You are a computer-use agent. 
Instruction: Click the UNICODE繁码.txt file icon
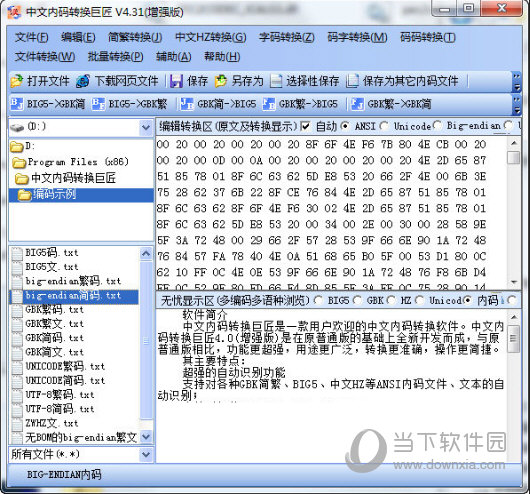coord(17,367)
